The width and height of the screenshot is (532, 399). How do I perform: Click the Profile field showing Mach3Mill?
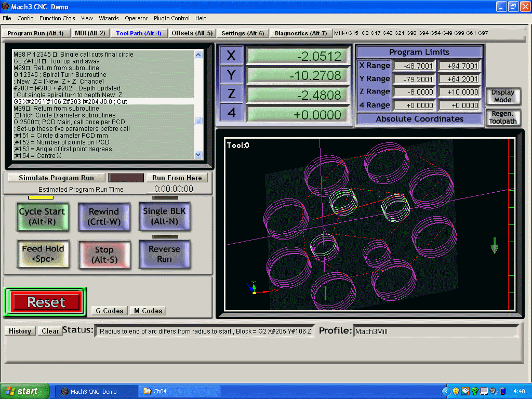[436, 331]
